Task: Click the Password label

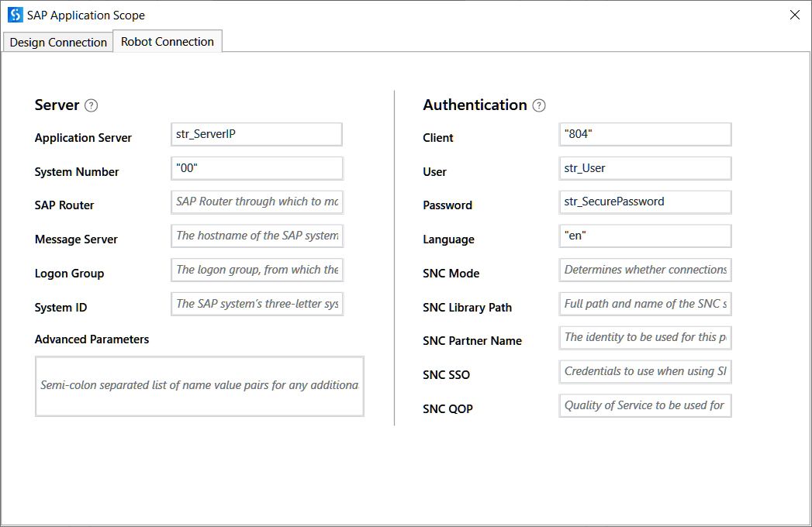Action: point(447,205)
